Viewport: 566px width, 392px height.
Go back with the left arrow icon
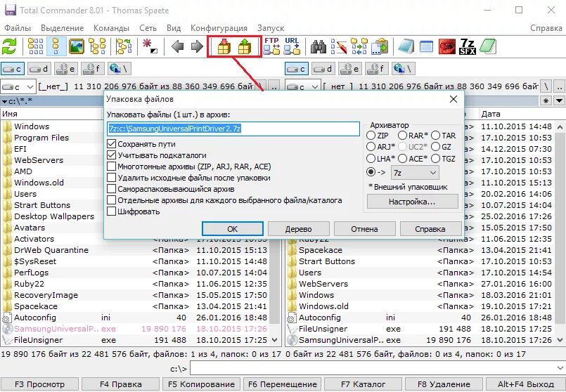click(177, 46)
